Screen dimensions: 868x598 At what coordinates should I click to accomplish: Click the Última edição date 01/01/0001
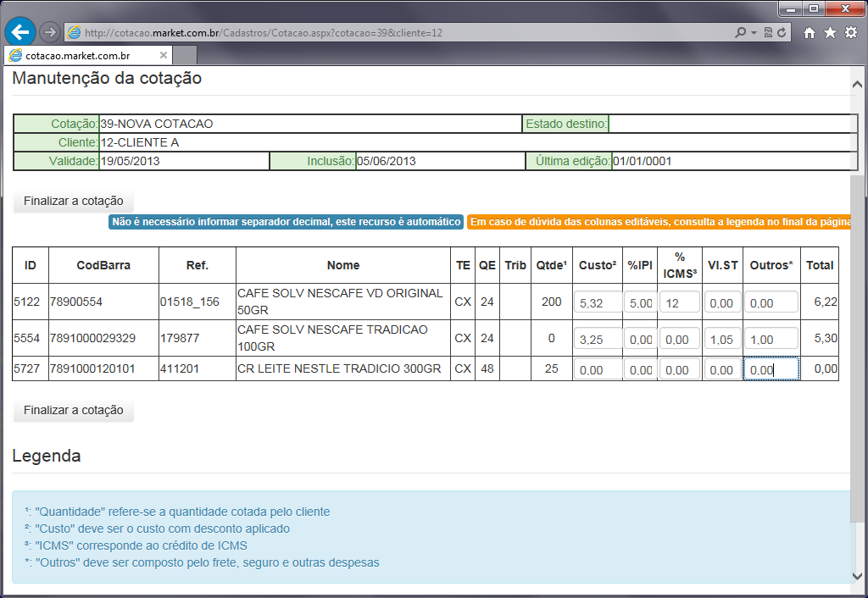(643, 162)
